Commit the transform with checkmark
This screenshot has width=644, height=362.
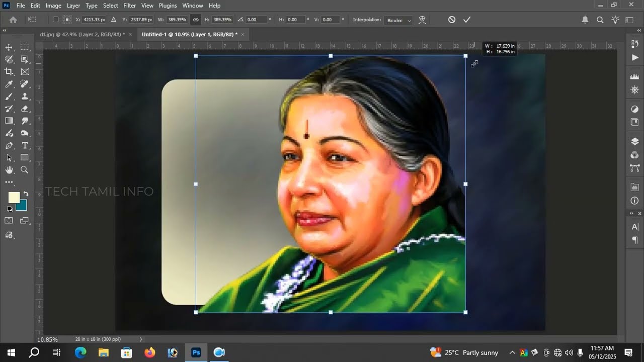click(x=467, y=20)
